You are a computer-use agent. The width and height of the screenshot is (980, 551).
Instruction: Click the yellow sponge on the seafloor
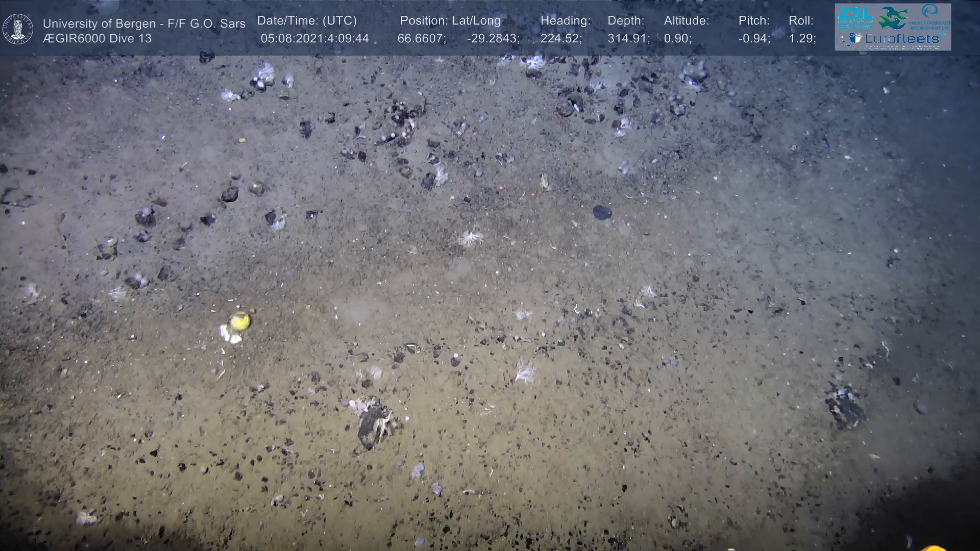click(240, 321)
